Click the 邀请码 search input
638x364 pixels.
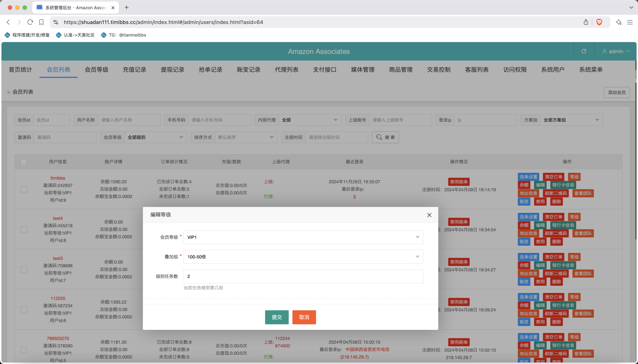[x=65, y=137]
